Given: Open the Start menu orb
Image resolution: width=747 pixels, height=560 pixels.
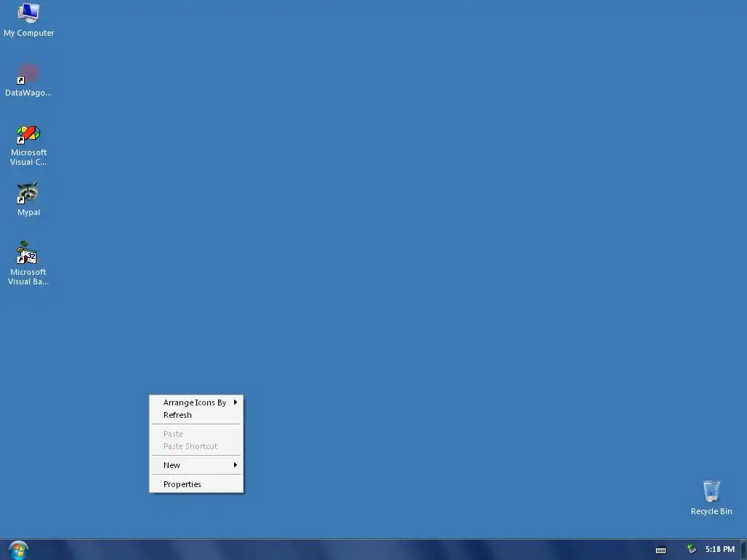Looking at the screenshot, I should (x=18, y=551).
